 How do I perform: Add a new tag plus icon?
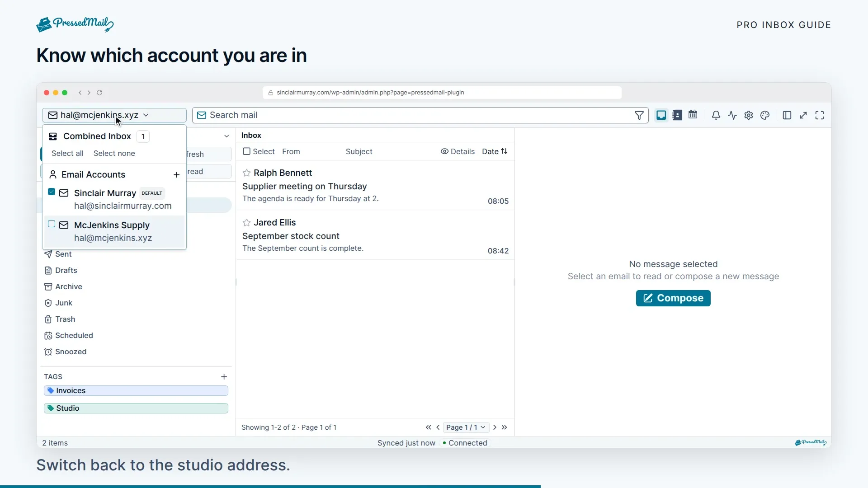(x=224, y=377)
